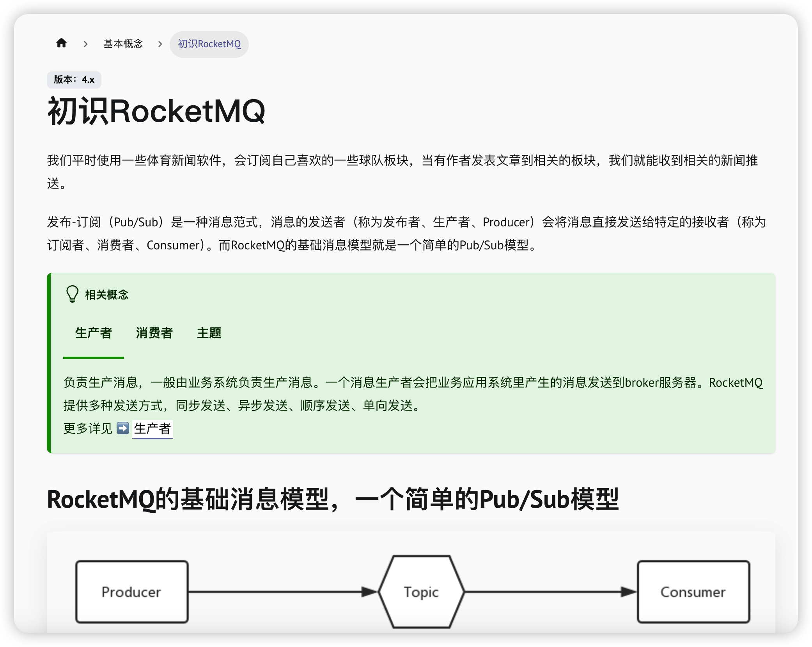Click the home icon in breadcrumb
Viewport: 812px width, 647px height.
click(x=61, y=43)
